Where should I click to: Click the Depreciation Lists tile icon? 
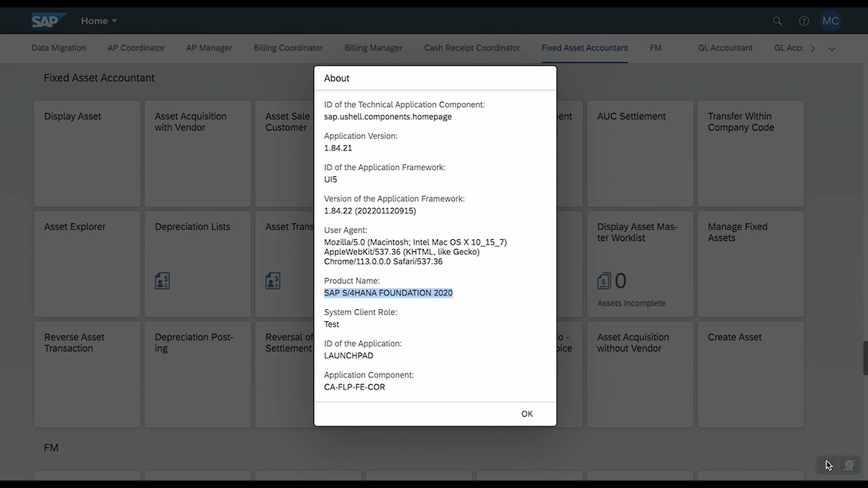click(162, 281)
